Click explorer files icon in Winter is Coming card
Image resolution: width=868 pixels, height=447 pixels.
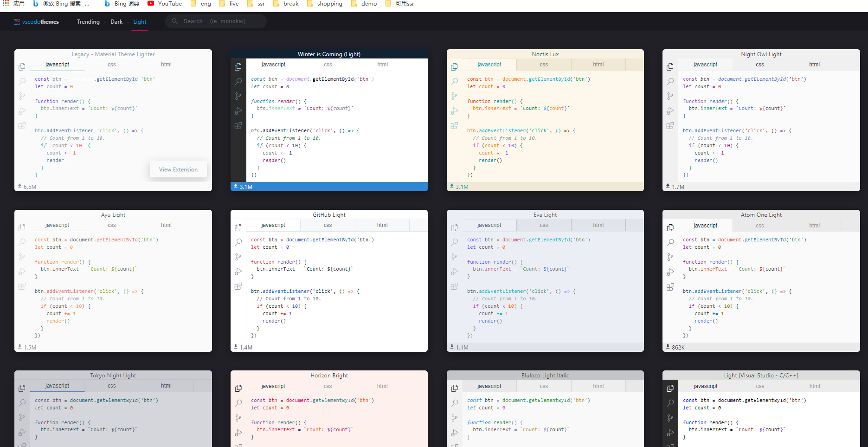(238, 67)
